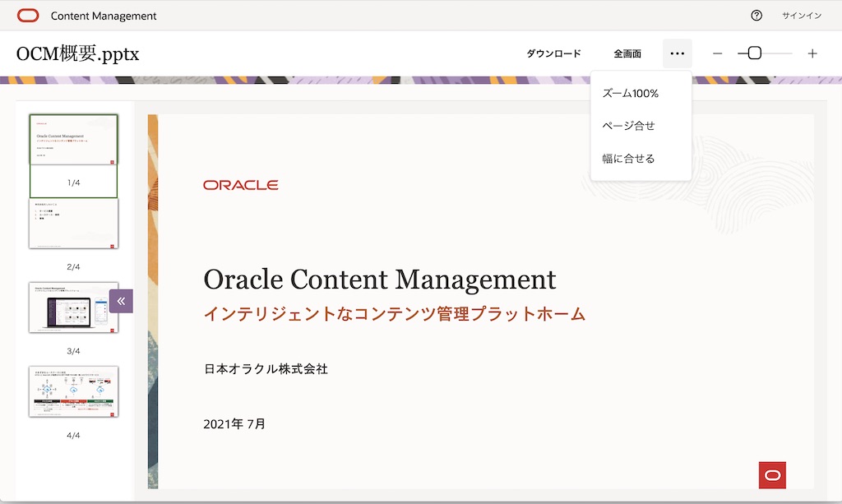The image size is (842, 504).
Task: Click the サインイン link
Action: pos(801,16)
